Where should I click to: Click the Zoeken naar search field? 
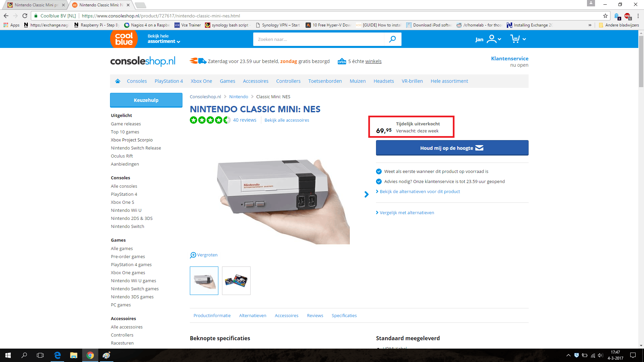(319, 39)
